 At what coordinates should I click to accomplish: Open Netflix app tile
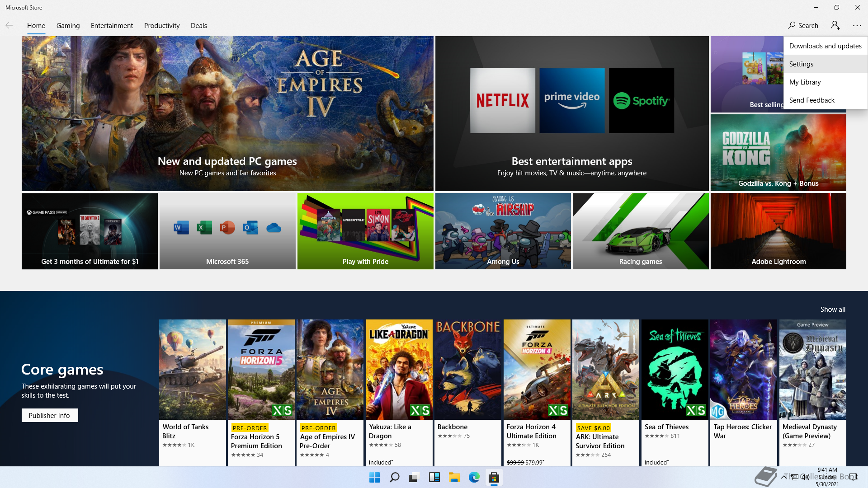502,100
